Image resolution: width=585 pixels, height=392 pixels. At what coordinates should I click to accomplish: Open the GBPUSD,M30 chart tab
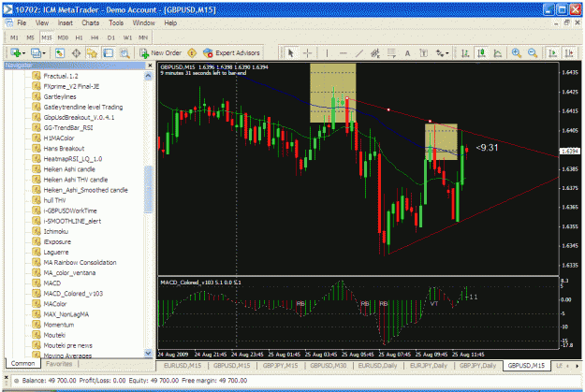pos(329,366)
